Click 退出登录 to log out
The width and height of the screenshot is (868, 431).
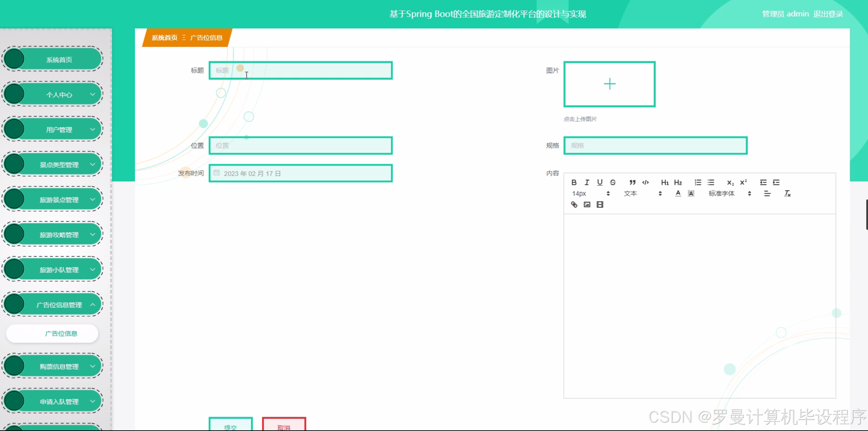pos(828,14)
